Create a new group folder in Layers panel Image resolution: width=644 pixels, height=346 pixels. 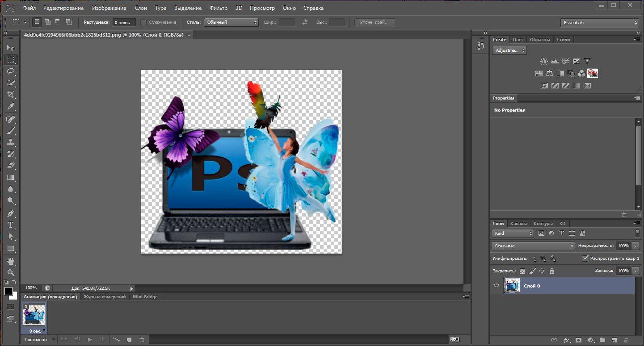coord(602,340)
